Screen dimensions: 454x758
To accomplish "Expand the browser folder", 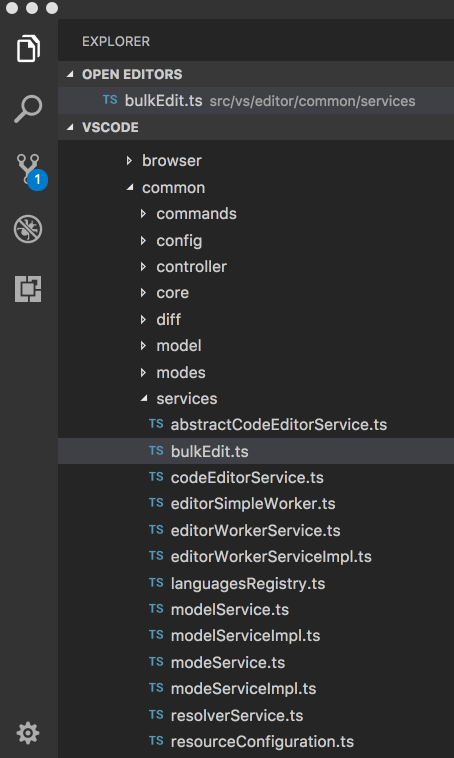I will point(129,160).
